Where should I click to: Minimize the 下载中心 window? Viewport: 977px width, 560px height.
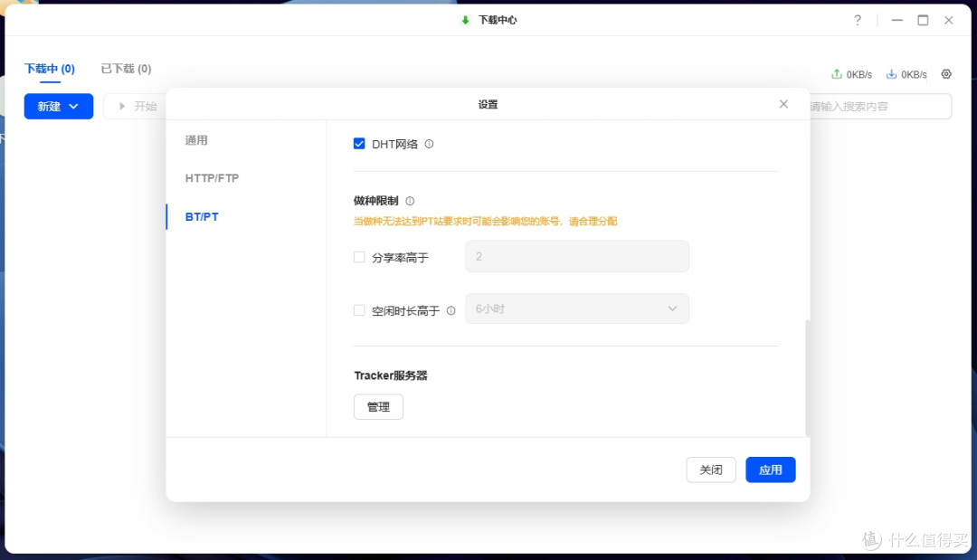896,20
